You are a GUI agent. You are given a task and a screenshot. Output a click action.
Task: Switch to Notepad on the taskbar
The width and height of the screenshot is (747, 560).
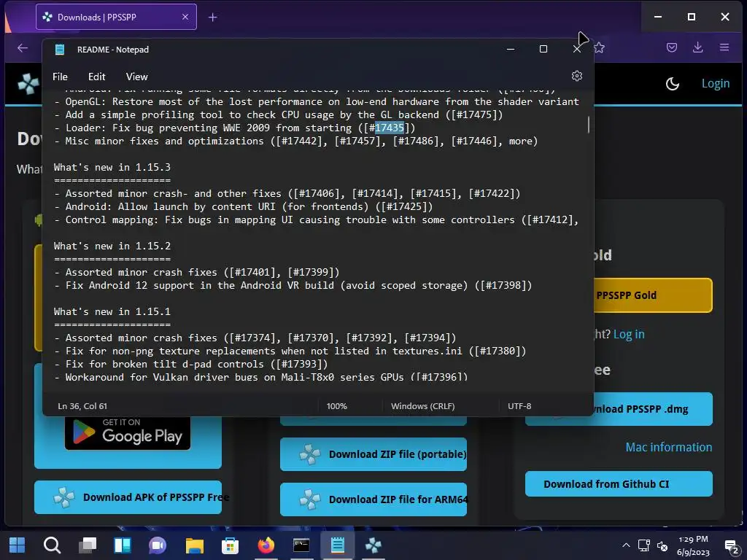point(337,545)
